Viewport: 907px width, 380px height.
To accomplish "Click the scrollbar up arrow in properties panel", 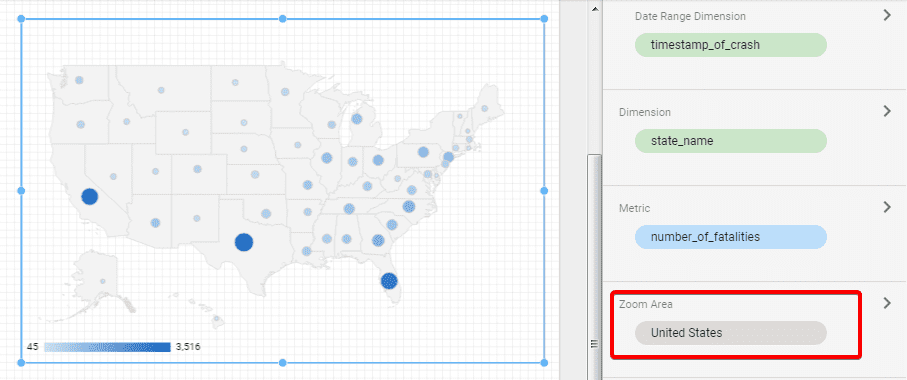I will (x=594, y=8).
